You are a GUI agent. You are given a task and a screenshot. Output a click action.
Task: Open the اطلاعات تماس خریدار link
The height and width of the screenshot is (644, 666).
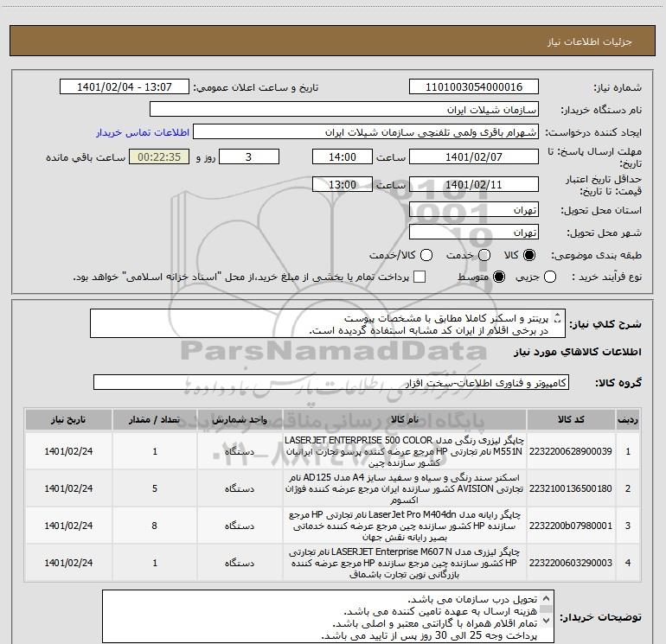(x=143, y=132)
